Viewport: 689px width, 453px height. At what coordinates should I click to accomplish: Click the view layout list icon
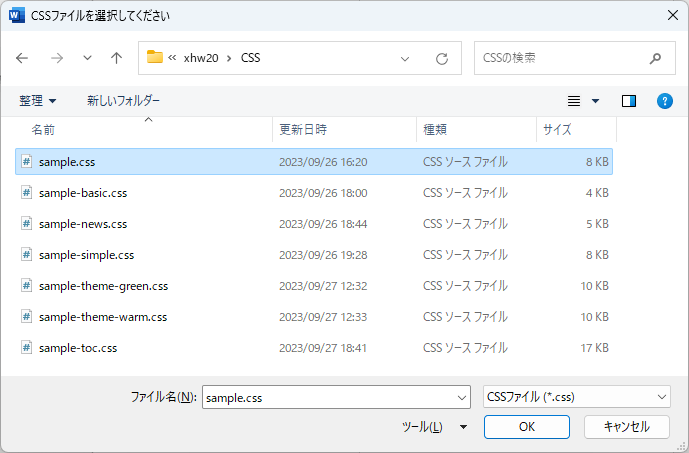(574, 101)
